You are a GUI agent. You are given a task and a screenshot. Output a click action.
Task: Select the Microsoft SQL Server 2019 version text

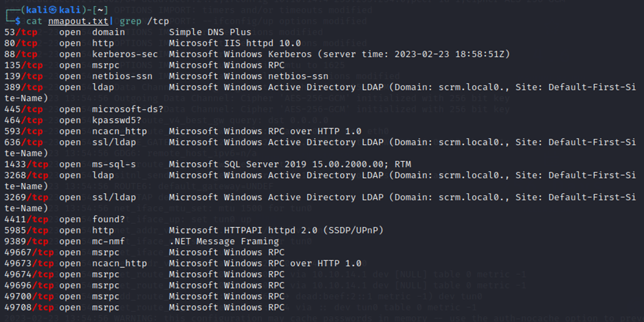point(290,164)
